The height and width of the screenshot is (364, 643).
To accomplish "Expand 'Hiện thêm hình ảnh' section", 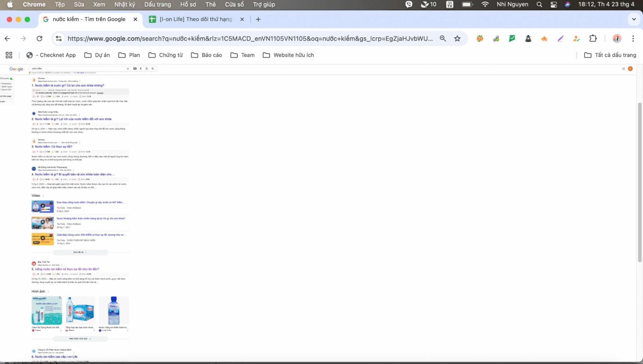I will [x=80, y=339].
